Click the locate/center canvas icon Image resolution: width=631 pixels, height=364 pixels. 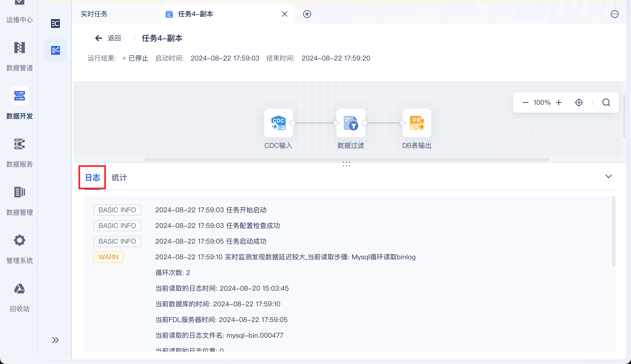click(579, 102)
